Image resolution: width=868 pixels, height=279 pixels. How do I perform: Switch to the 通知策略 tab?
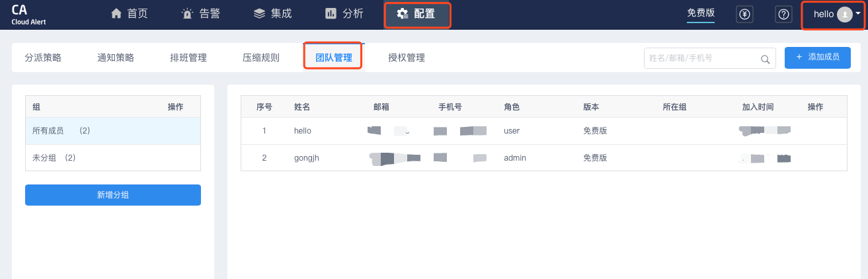point(116,58)
